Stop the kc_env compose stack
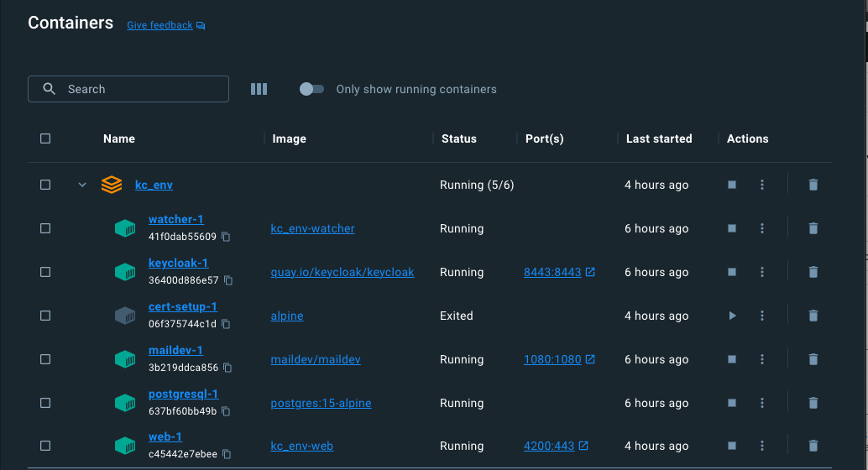Screen dimensions: 868x470 click(x=732, y=185)
